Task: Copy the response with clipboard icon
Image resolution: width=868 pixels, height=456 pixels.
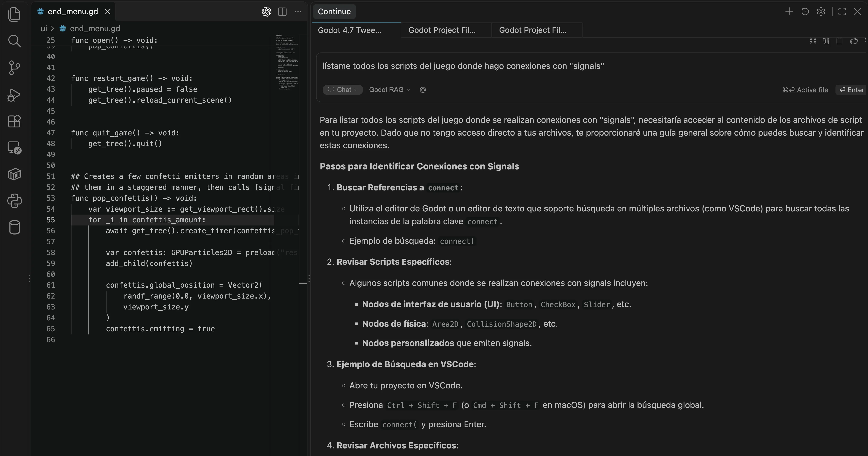Action: 839,41
